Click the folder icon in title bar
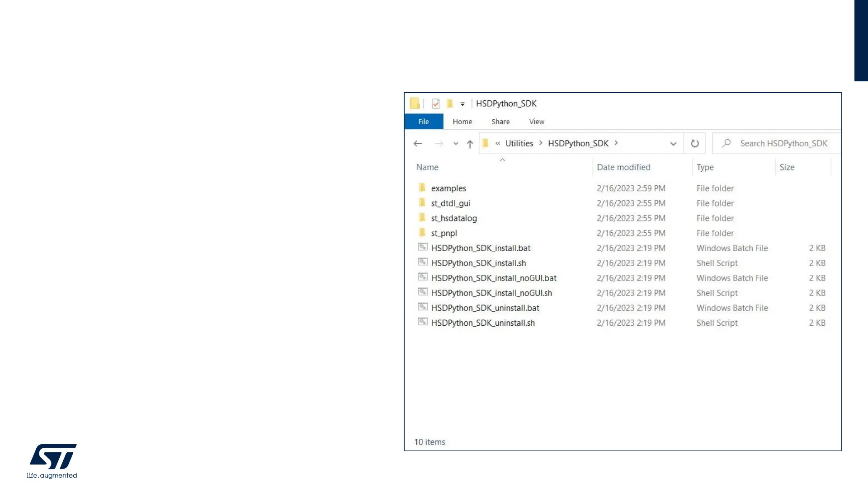Image resolution: width=868 pixels, height=488 pixels. (x=415, y=103)
